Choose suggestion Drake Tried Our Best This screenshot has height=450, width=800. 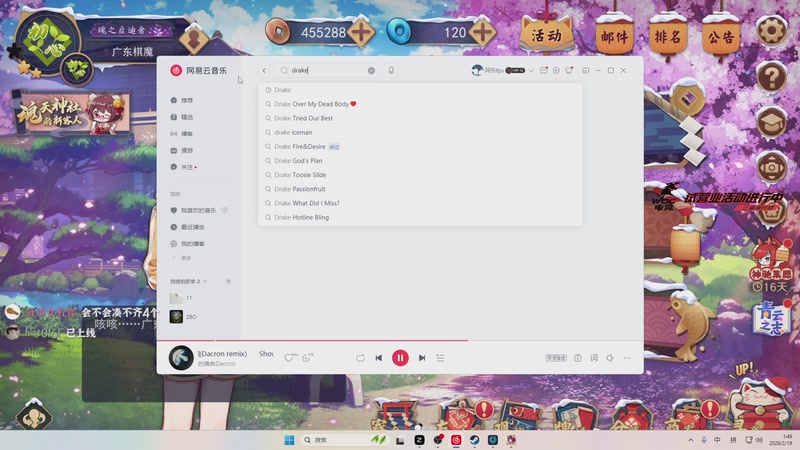click(x=420, y=118)
